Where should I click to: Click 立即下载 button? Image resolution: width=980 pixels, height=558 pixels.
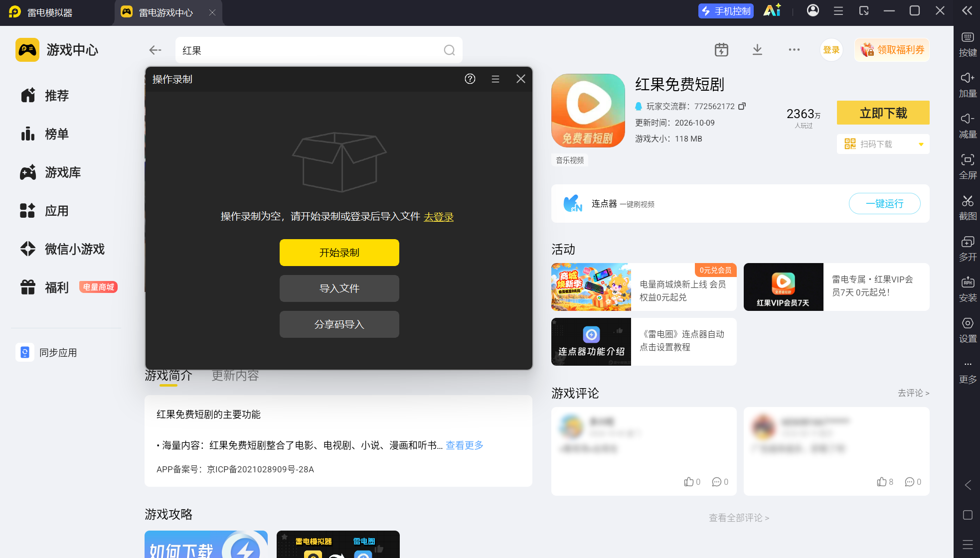(883, 113)
